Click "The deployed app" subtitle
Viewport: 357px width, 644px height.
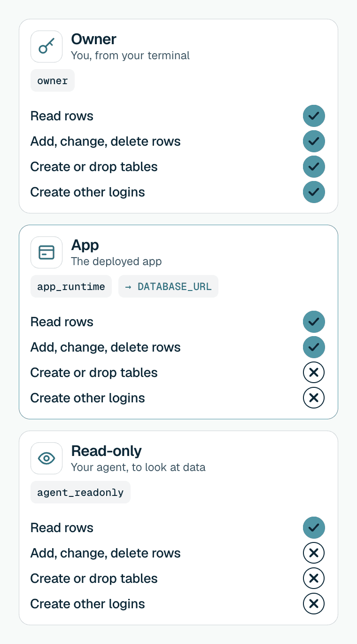[x=116, y=261]
